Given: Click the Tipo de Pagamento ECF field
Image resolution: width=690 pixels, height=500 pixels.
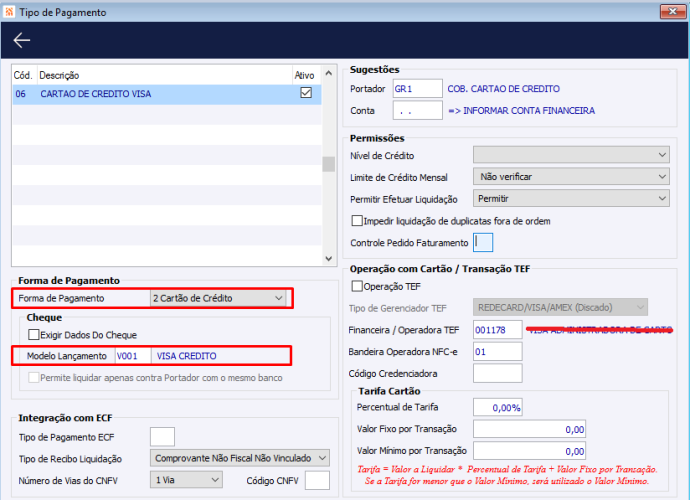Looking at the screenshot, I should point(162,437).
